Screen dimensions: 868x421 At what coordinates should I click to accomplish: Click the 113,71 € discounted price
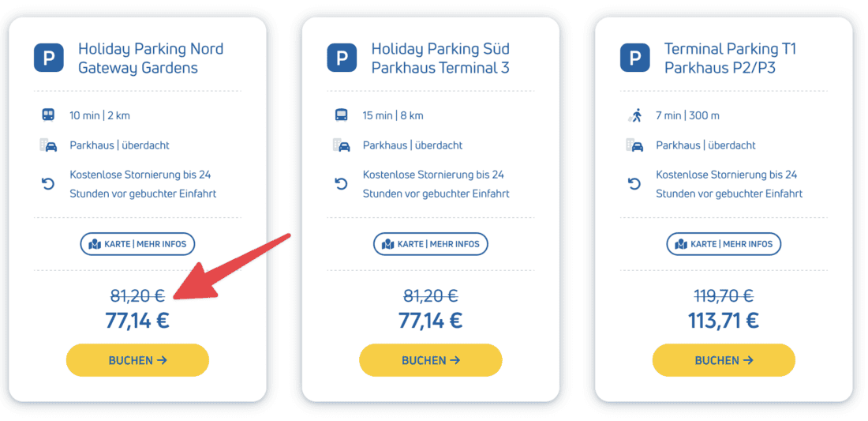click(724, 320)
